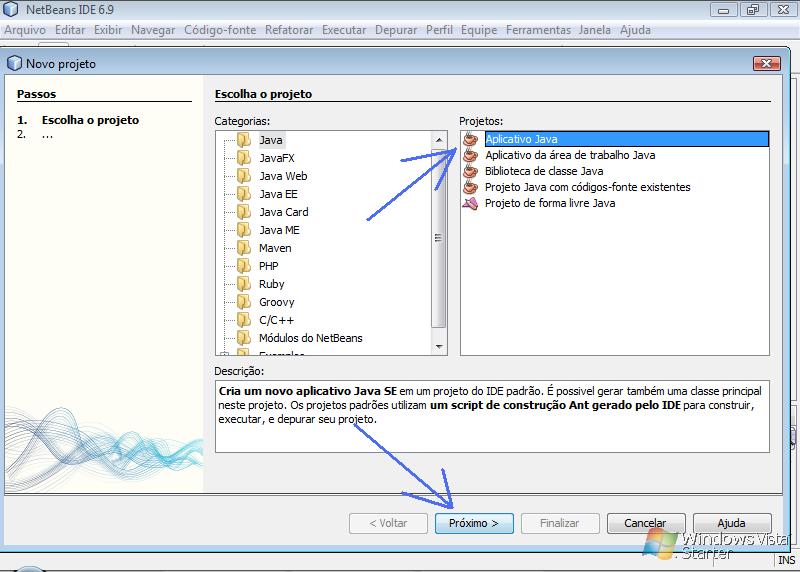Viewport: 800px width, 572px height.
Task: Click the Próximo > button
Action: click(x=474, y=524)
